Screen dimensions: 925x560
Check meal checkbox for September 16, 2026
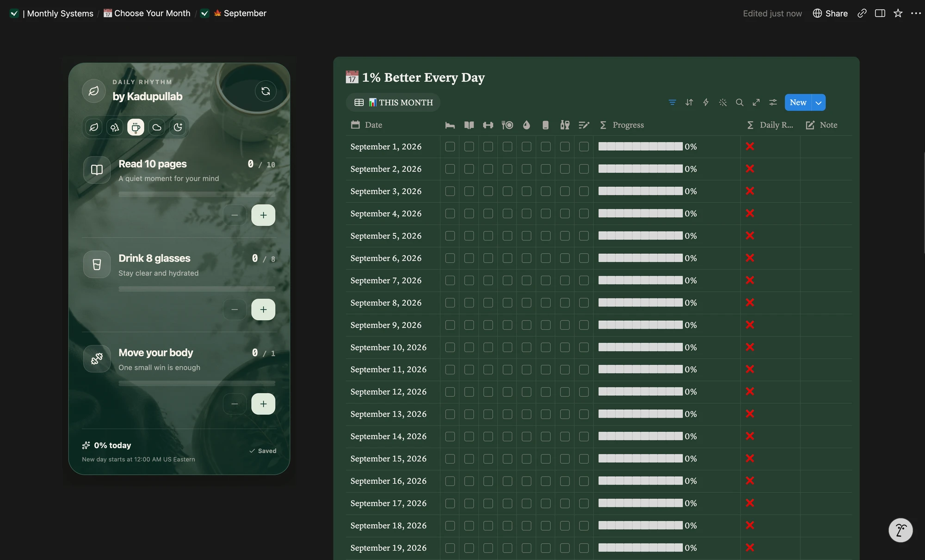[x=507, y=481]
